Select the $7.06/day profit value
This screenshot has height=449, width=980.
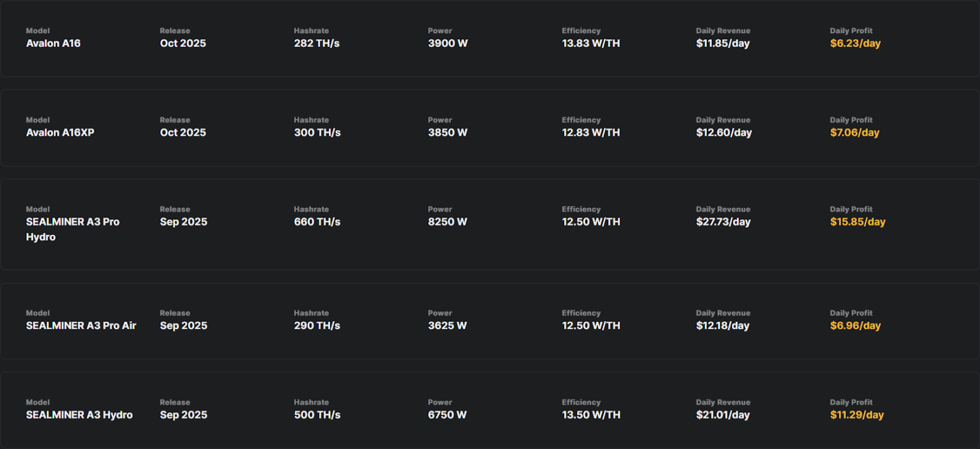(854, 133)
